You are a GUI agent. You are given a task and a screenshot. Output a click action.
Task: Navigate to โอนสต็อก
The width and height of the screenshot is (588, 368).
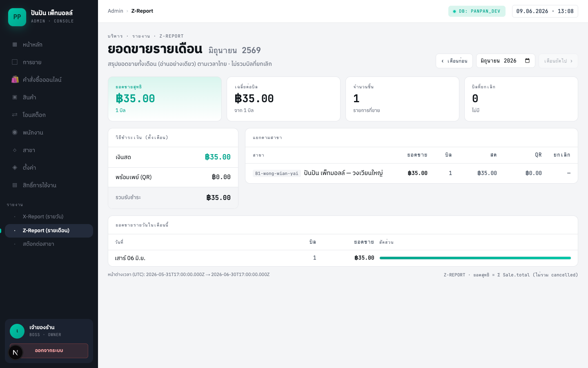(49, 115)
